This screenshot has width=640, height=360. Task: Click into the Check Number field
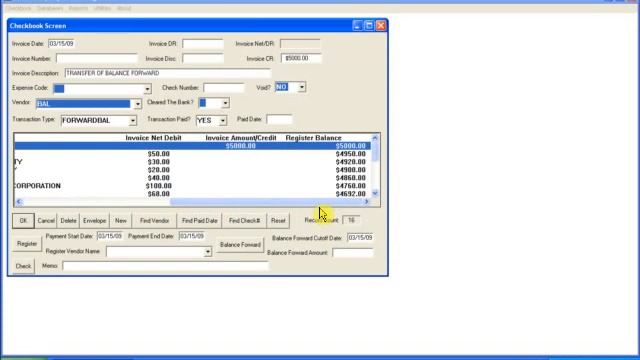tap(224, 88)
